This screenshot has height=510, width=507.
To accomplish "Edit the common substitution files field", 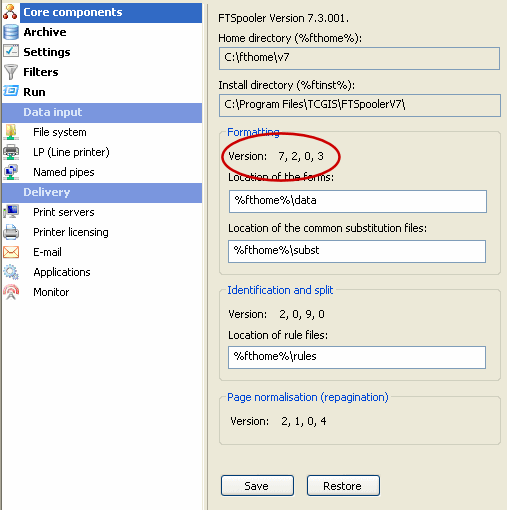I will coord(357,251).
